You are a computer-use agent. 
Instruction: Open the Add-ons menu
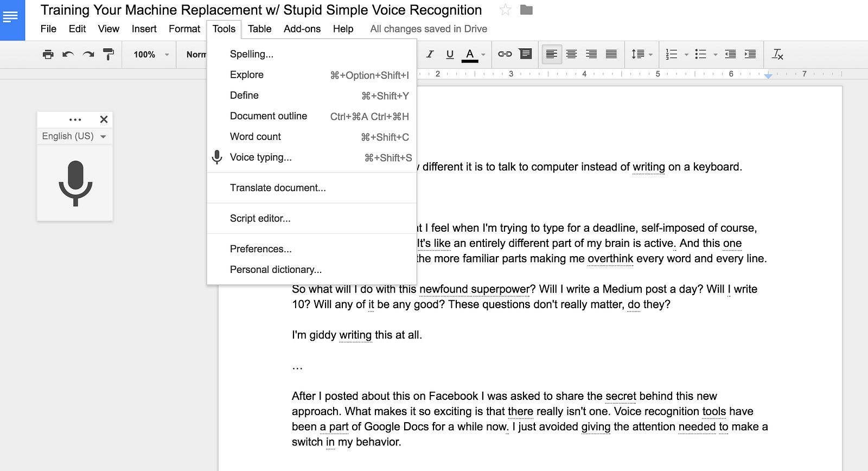302,29
